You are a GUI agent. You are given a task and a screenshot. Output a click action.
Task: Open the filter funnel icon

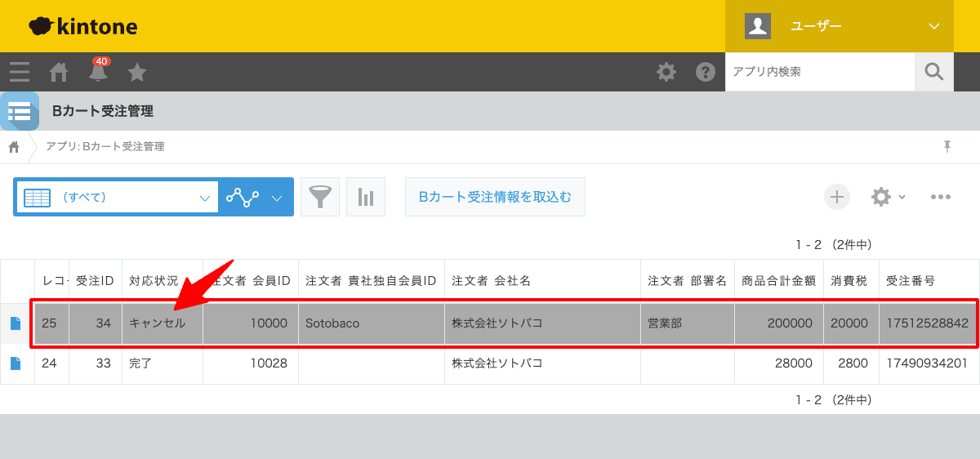[320, 197]
